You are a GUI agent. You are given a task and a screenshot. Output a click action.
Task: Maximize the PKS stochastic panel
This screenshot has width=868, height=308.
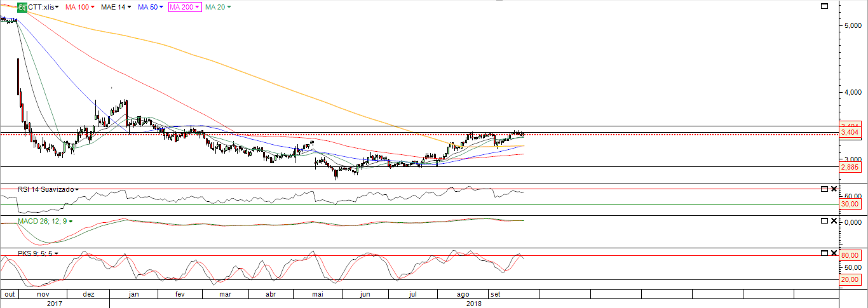pos(825,253)
